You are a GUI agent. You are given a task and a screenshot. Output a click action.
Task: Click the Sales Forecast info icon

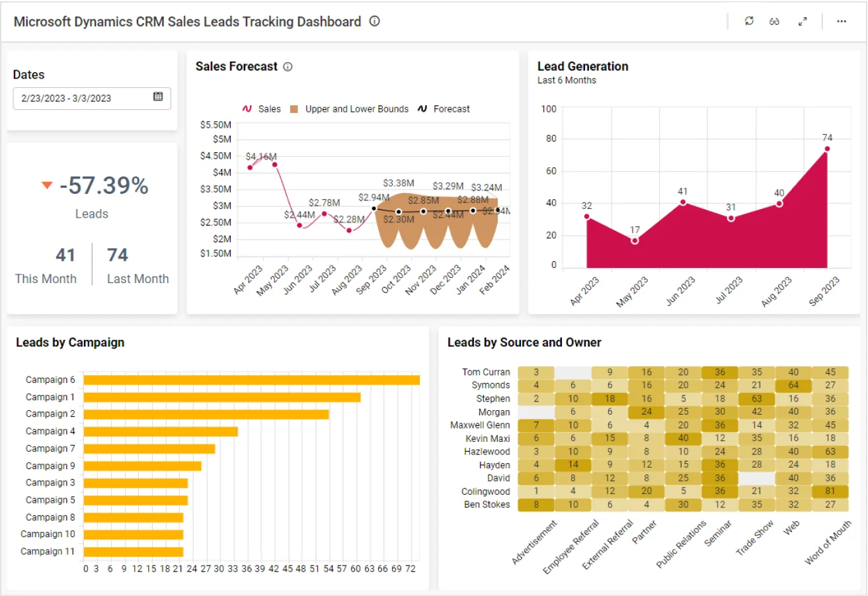(288, 67)
